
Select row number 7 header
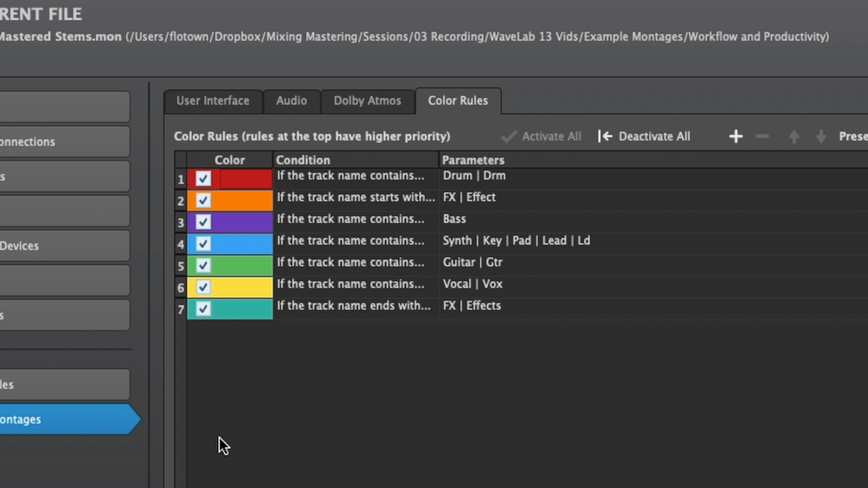181,309
